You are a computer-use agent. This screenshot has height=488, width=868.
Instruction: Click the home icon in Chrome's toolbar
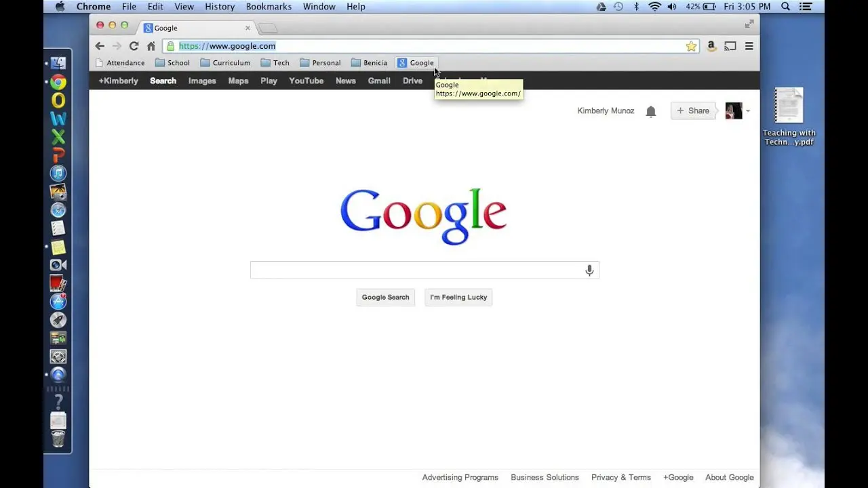pos(151,45)
